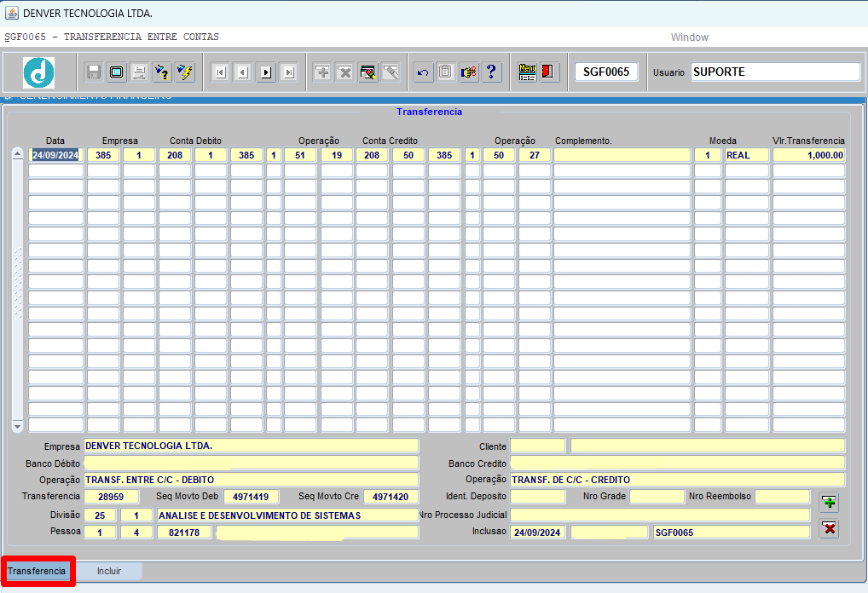Click the Execute Query lightning icon

(x=185, y=72)
